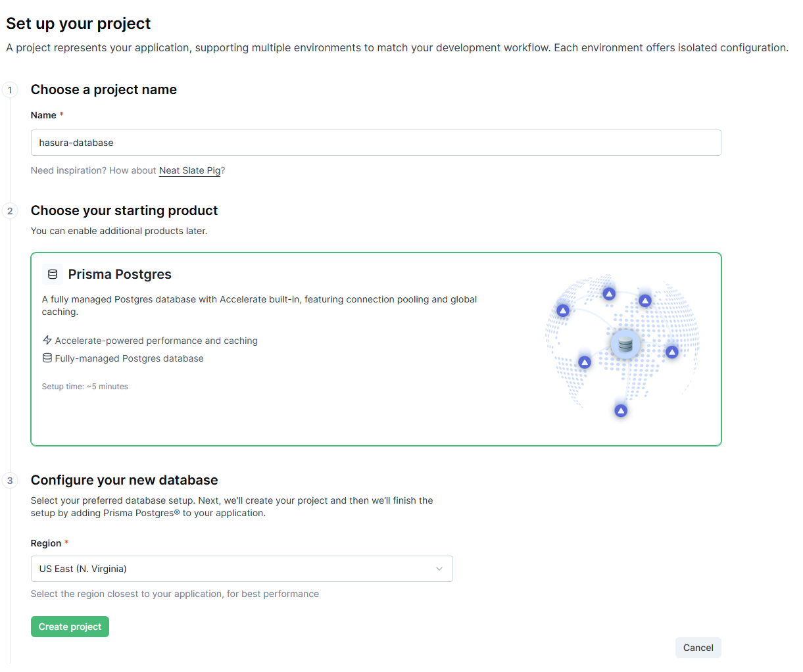Expand the US East (N. Virginia) region selector
Screen dimensions: 803x672
click(x=241, y=569)
